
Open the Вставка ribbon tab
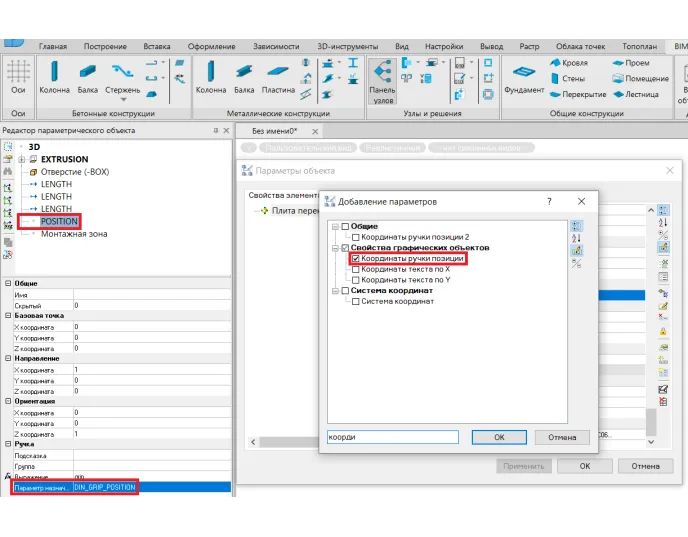click(157, 46)
